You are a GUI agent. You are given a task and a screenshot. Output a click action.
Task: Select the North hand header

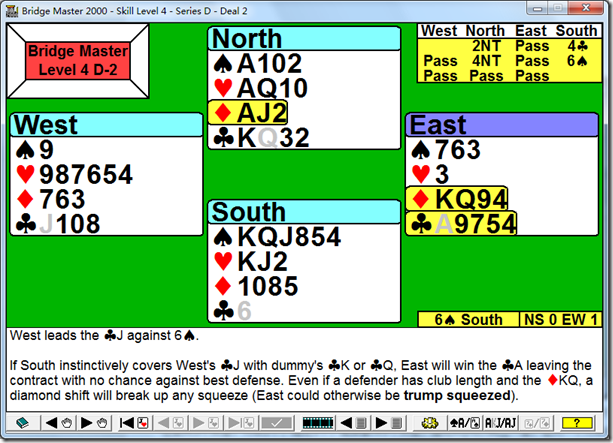[304, 38]
